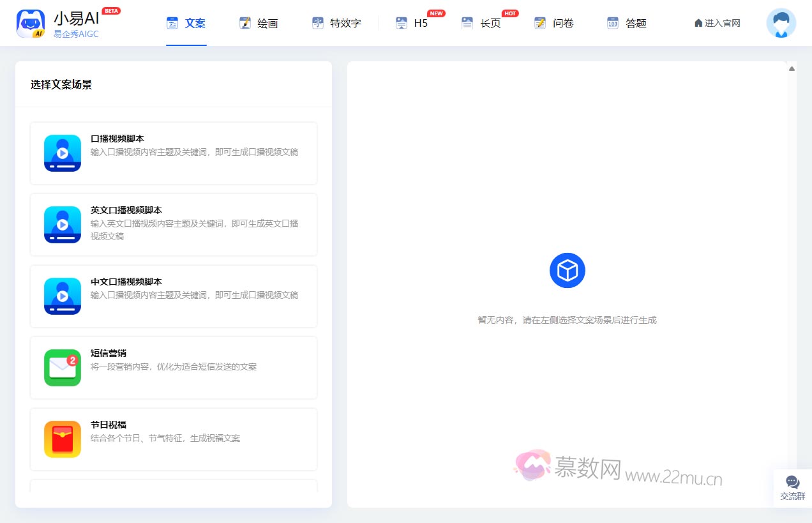The image size is (812, 523).
Task: Open the 特效字 effect text icon
Action: pos(318,22)
